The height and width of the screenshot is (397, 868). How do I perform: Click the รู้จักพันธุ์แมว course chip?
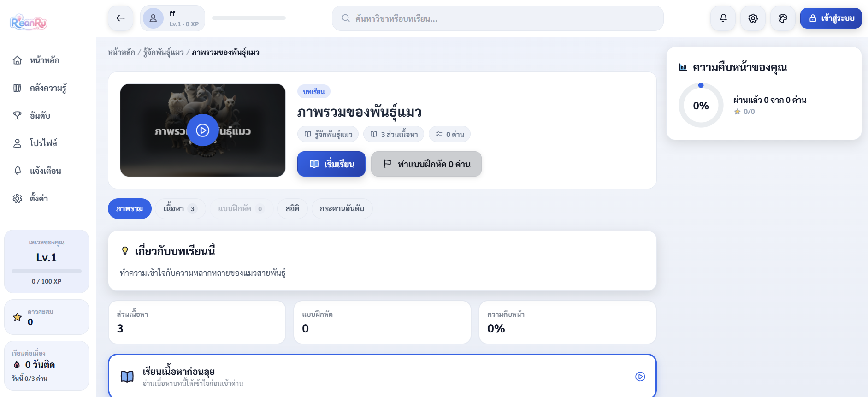(328, 134)
